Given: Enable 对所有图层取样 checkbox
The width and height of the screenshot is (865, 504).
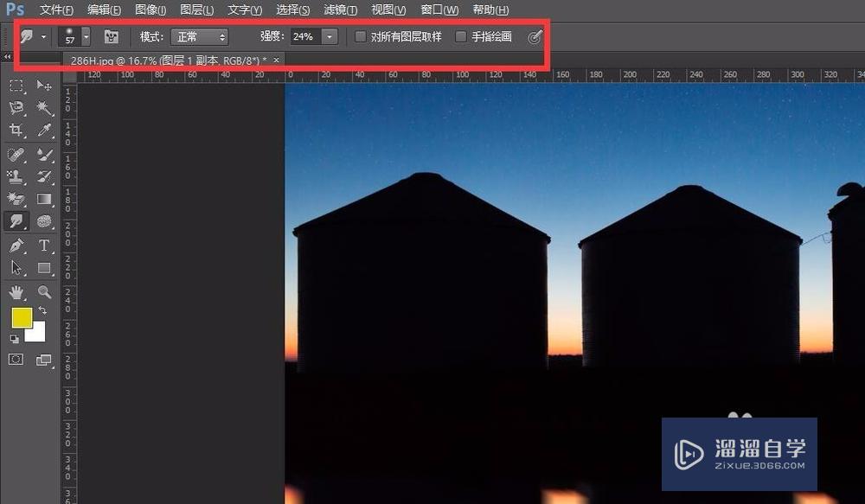Looking at the screenshot, I should [360, 36].
